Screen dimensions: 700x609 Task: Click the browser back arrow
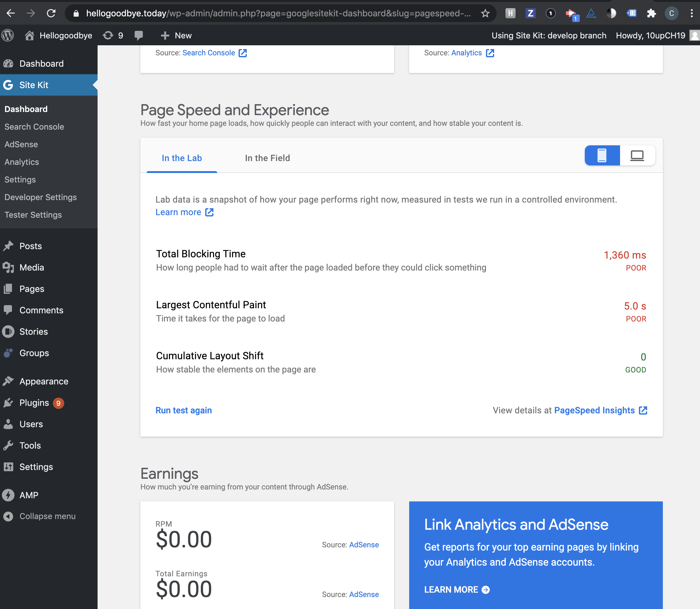pyautogui.click(x=11, y=13)
